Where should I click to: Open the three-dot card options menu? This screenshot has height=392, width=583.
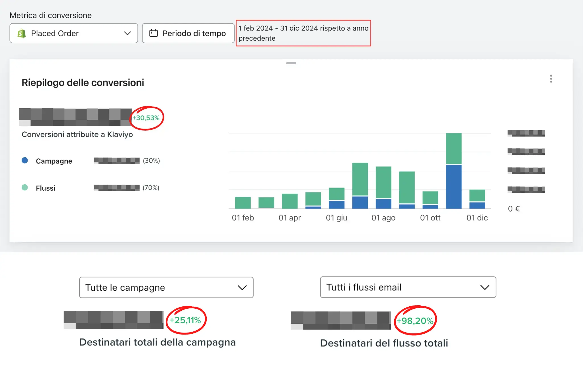551,79
